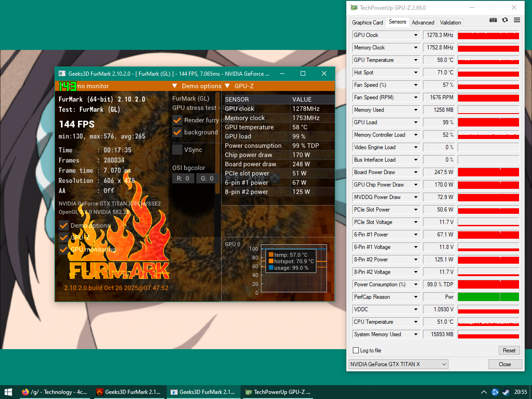
Task: Click the OSI bgcolor G value field
Action: 207,178
